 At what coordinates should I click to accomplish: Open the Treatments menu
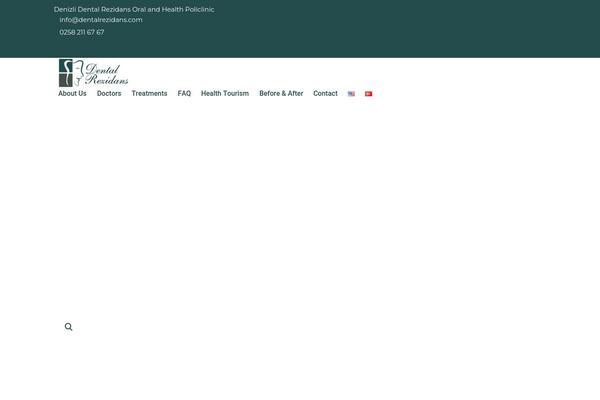(149, 93)
